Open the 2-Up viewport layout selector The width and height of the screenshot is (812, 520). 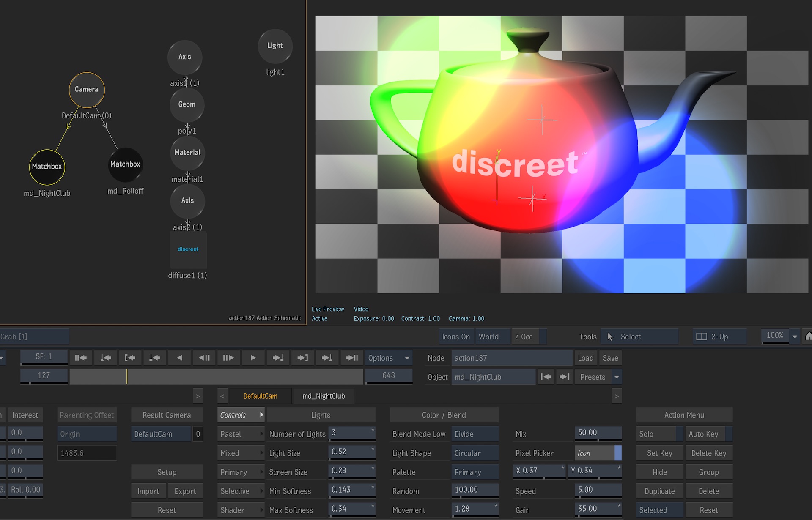[x=719, y=337]
